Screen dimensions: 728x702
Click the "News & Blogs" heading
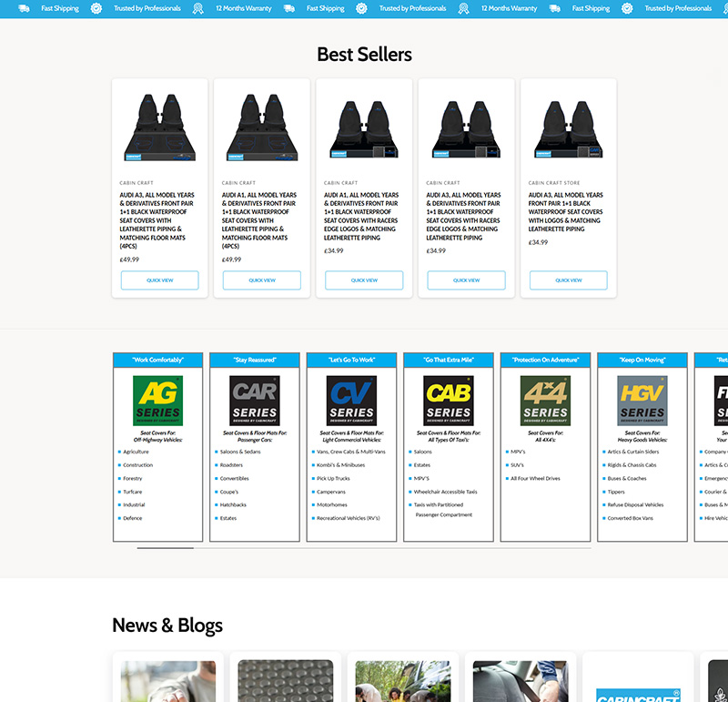[x=167, y=626]
